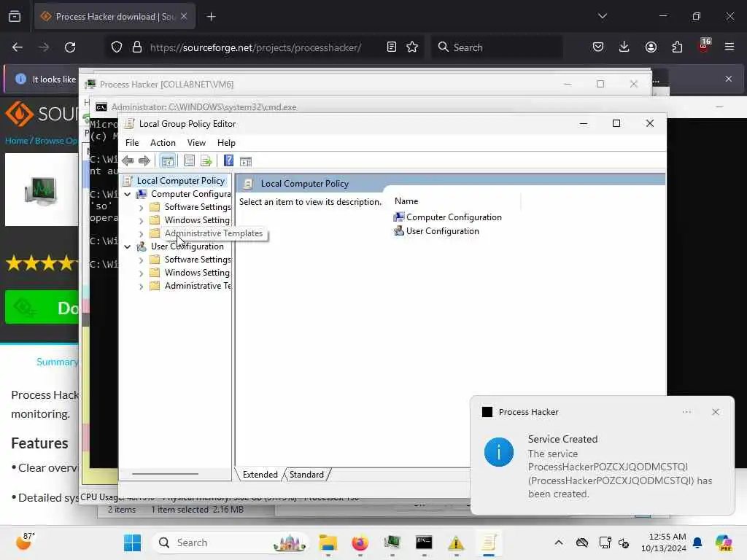Viewport: 747px width, 560px height.
Task: Click the Windows taskbar Search field
Action: (x=230, y=542)
